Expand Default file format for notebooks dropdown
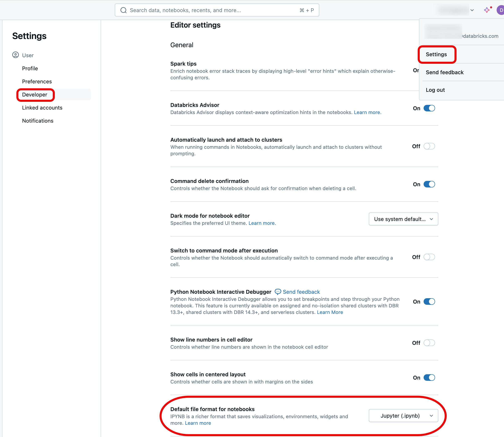504x437 pixels. point(403,416)
